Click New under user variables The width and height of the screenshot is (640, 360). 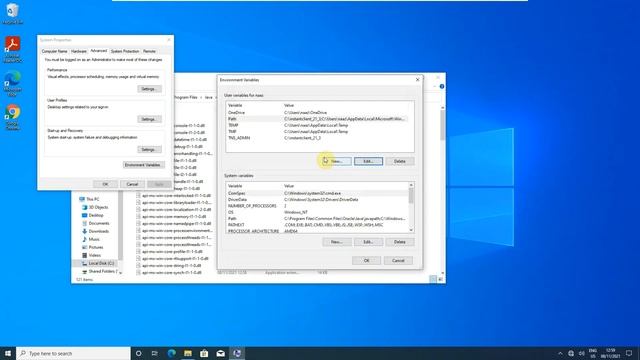pyautogui.click(x=337, y=161)
